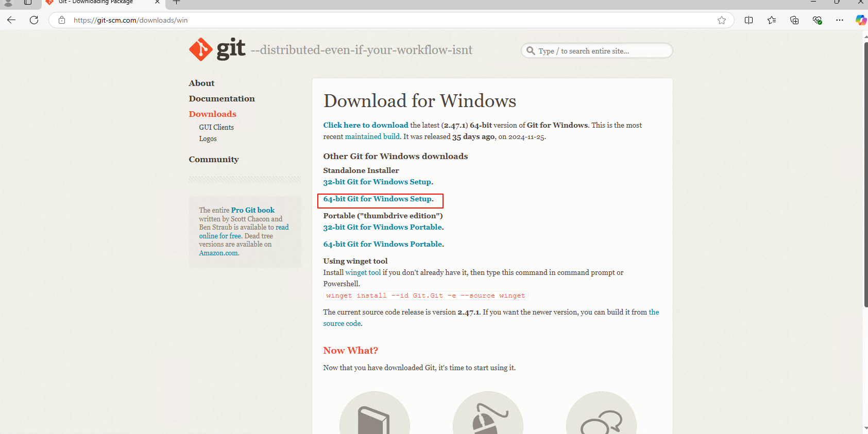Screen dimensions: 868x434
Task: Click the 'Click here to download' link
Action: coord(366,125)
